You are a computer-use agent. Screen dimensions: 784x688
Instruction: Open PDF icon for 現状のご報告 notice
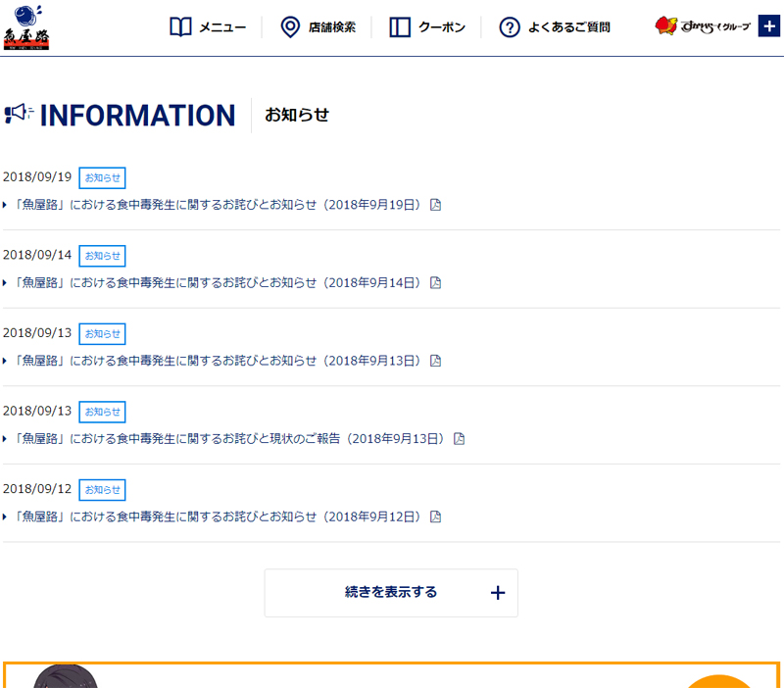click(459, 439)
